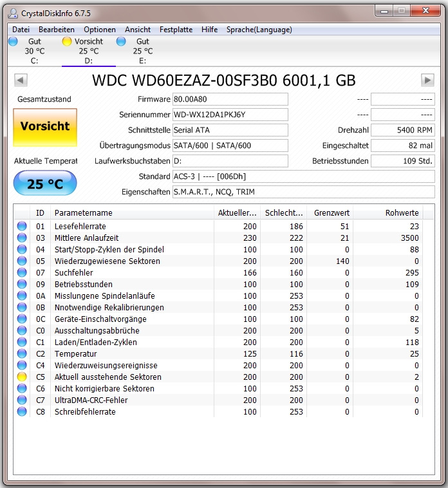Click status icon of Schreibfehlerrate row

[22, 411]
